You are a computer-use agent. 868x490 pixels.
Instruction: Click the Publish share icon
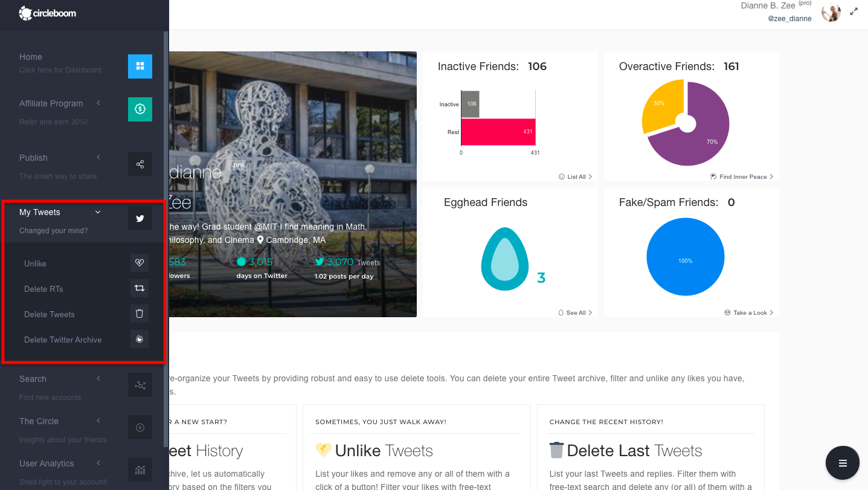(x=140, y=164)
